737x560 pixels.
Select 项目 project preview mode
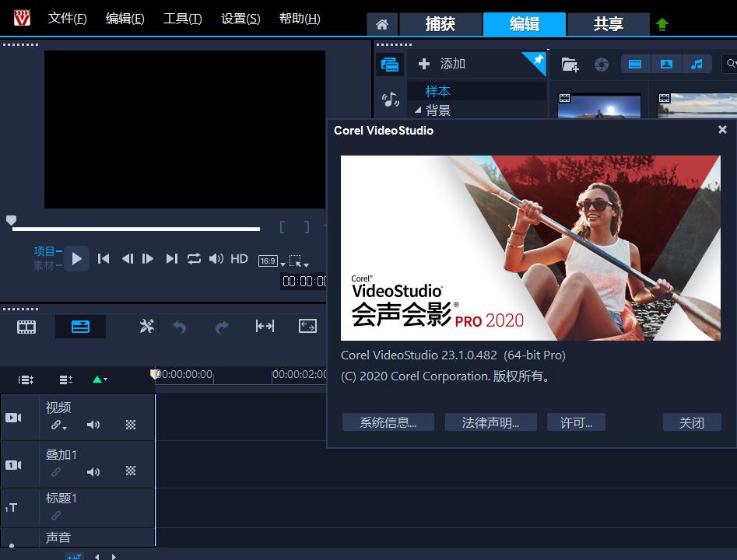(x=44, y=251)
